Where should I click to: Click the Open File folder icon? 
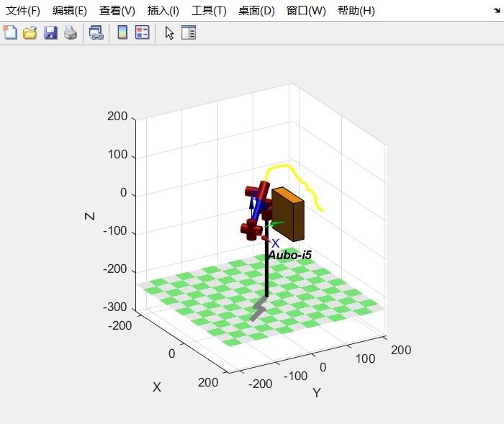tap(30, 33)
